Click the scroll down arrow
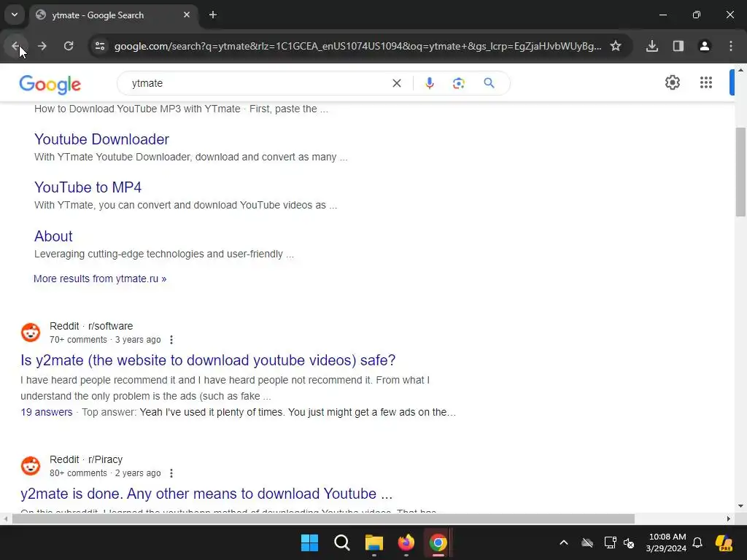The width and height of the screenshot is (747, 560). (740, 506)
